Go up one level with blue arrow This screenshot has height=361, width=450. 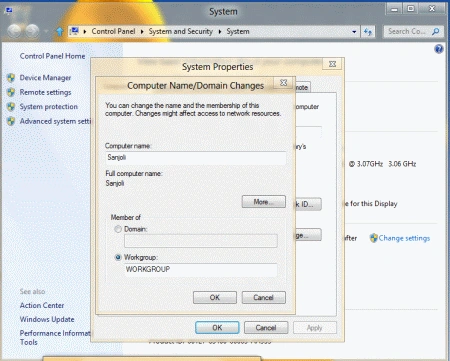tap(60, 32)
